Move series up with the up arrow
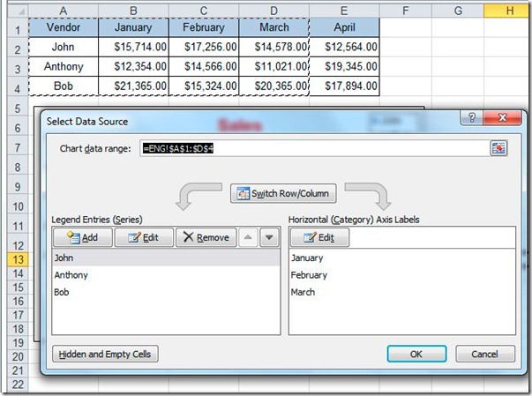The image size is (532, 396). pos(248,237)
